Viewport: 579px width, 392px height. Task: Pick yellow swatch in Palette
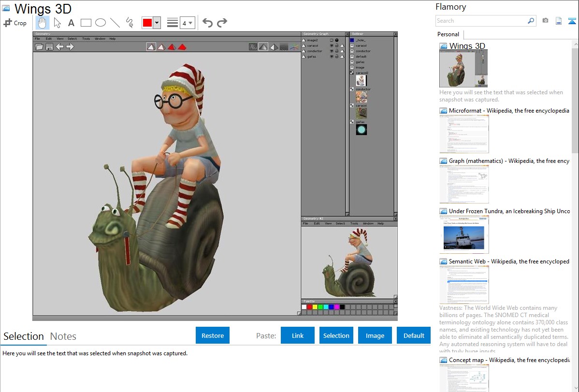pyautogui.click(x=315, y=307)
